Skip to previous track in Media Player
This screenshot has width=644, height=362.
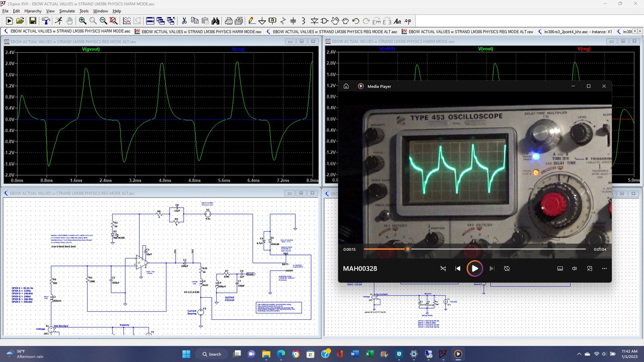click(x=458, y=268)
